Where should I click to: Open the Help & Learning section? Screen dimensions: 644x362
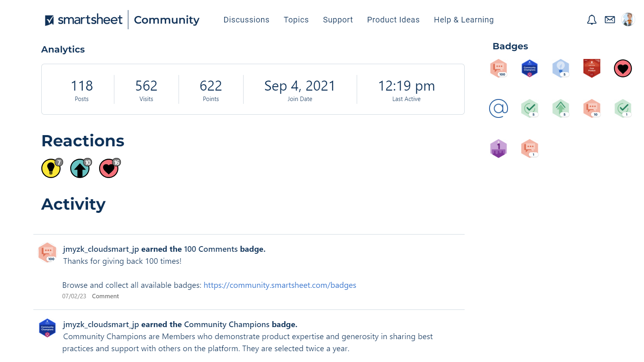point(463,19)
